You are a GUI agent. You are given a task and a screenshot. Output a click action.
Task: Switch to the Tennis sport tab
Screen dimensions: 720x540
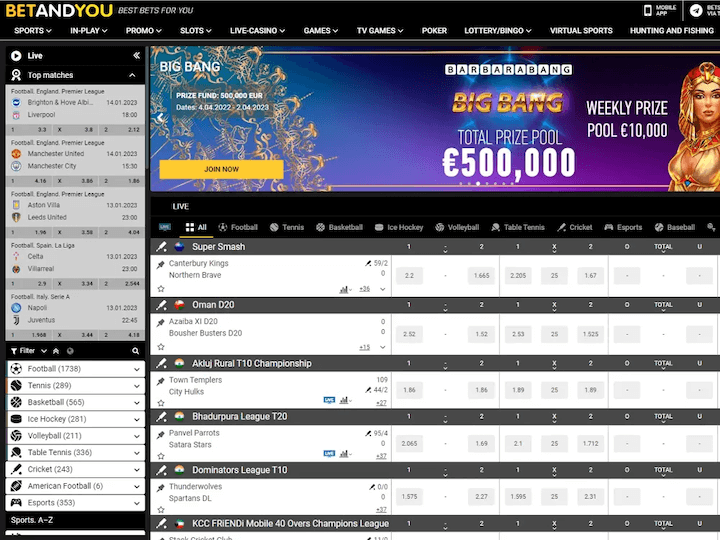pyautogui.click(x=285, y=227)
